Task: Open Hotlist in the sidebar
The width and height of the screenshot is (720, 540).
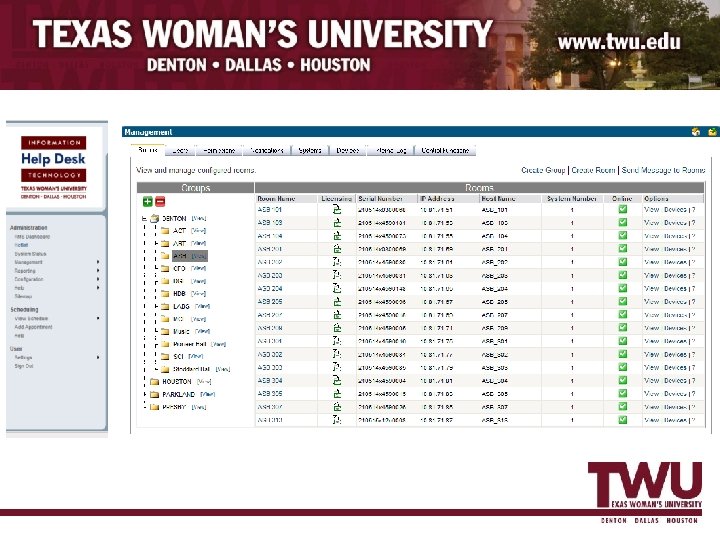Action: pos(21,245)
